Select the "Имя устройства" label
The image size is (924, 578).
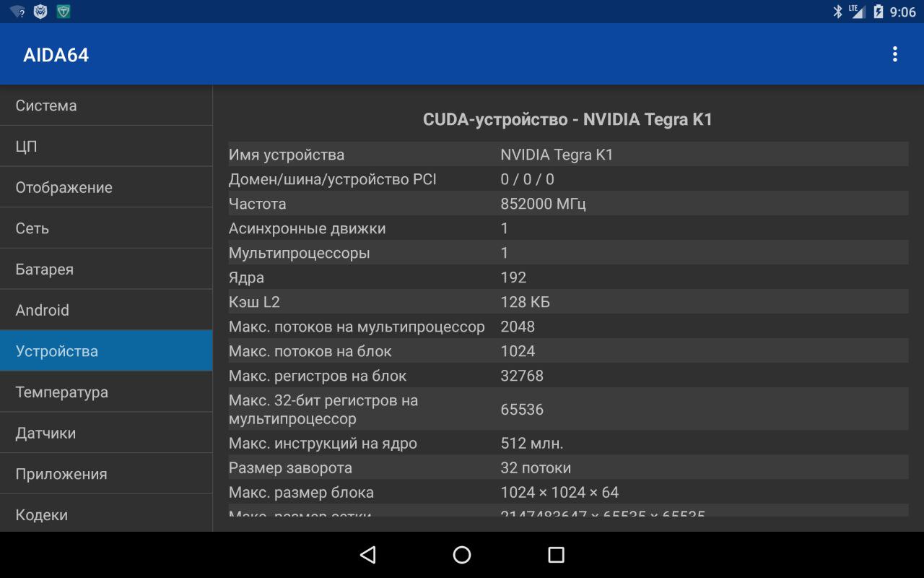point(287,155)
